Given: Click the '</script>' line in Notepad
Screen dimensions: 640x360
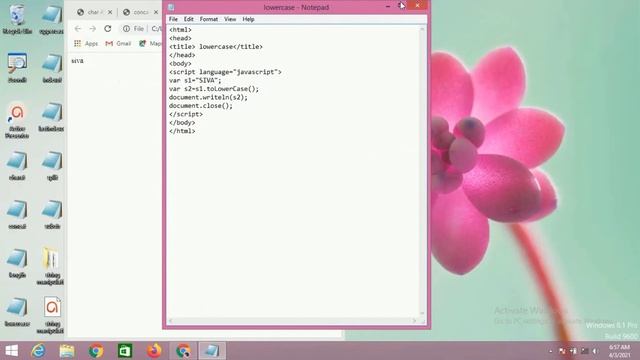Looking at the screenshot, I should pyautogui.click(x=186, y=114).
